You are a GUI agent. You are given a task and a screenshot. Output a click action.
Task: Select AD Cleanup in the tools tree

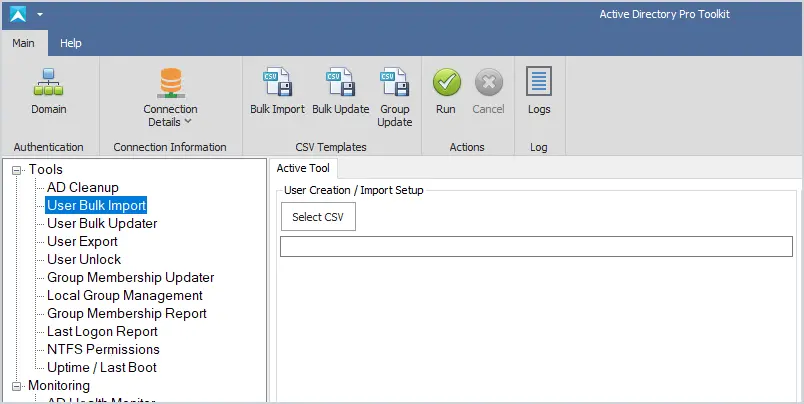[83, 188]
